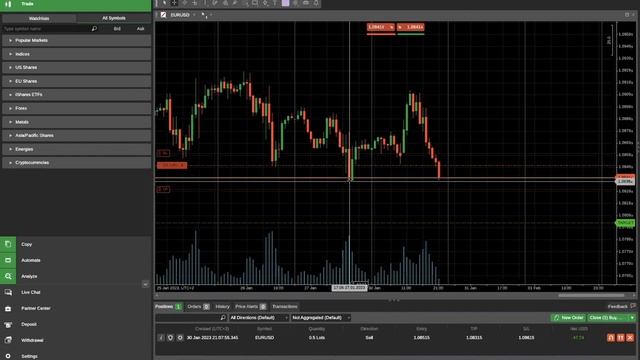Select the crosshair tool in chart toolbar

coord(174,3)
